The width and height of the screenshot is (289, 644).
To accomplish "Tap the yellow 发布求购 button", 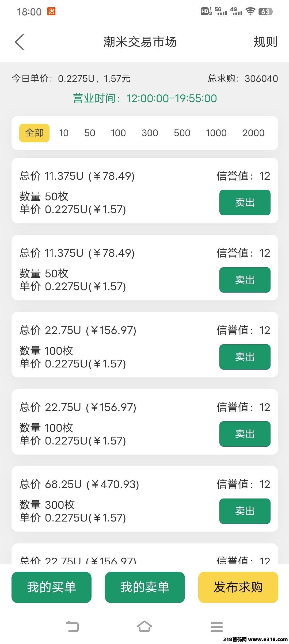I will coord(238,587).
